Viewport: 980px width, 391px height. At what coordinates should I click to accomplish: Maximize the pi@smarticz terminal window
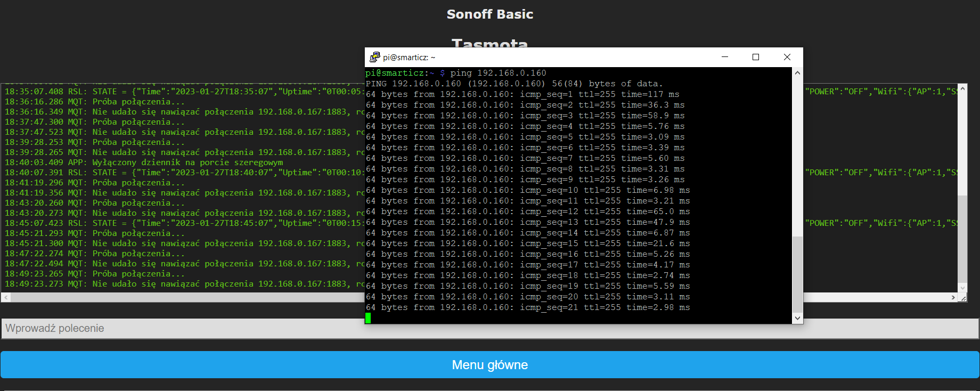pyautogui.click(x=756, y=57)
